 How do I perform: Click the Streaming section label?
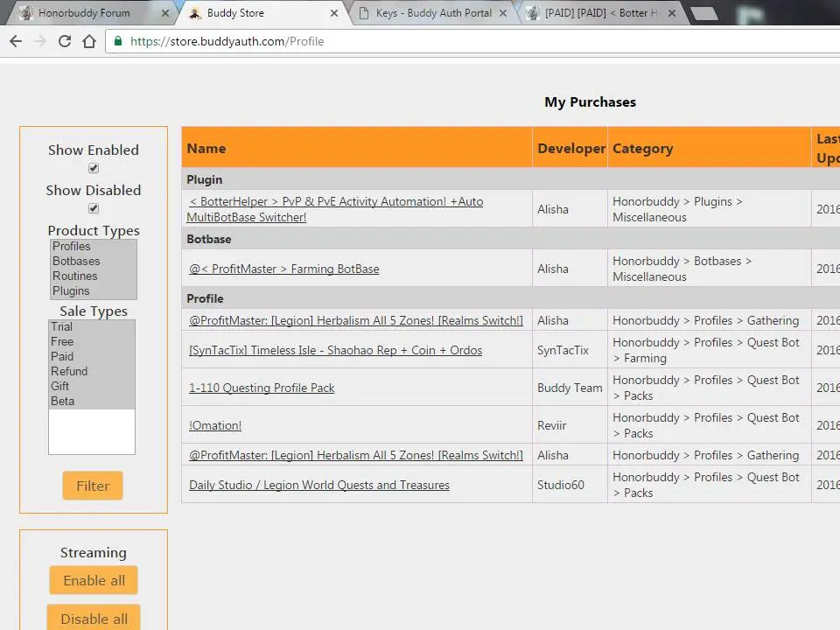94,552
